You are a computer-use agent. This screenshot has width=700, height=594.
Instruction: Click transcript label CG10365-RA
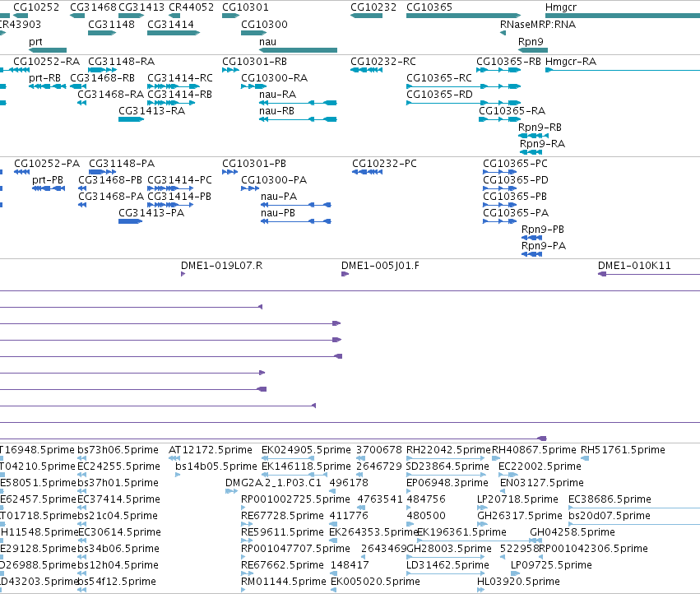pos(512,111)
